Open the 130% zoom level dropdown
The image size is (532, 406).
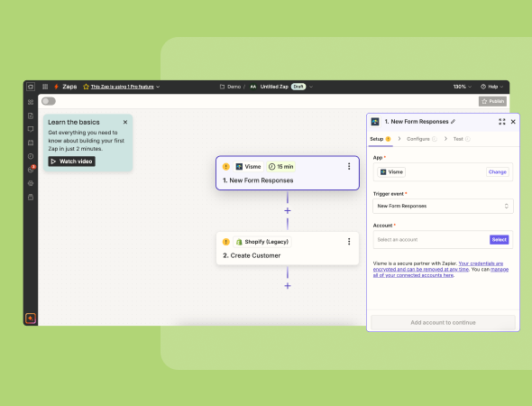tap(463, 87)
